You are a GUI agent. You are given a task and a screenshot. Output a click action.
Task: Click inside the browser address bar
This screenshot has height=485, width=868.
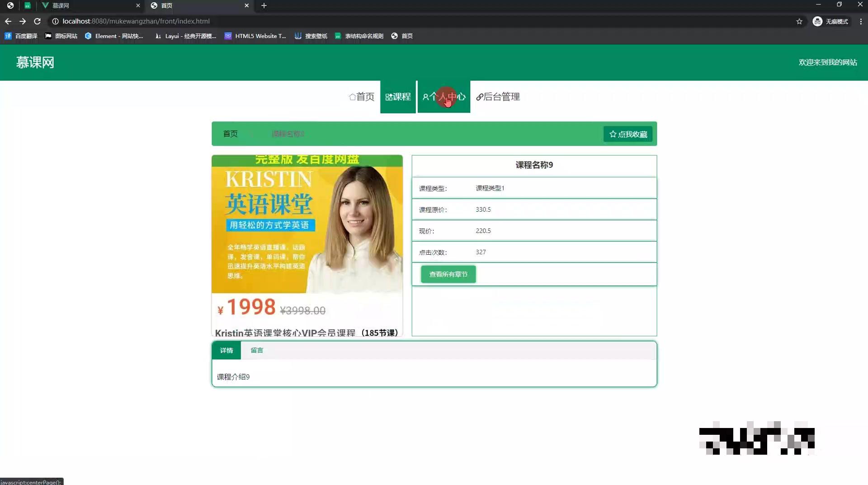(181, 21)
